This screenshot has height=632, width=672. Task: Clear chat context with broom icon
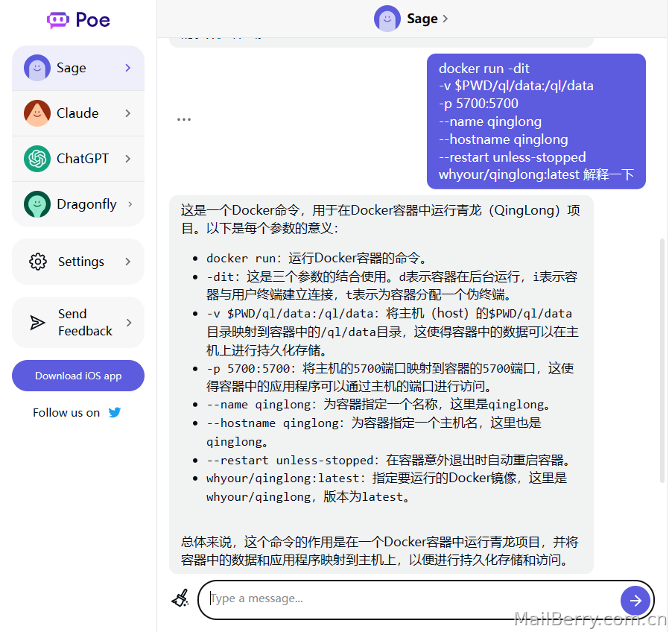pos(180,598)
